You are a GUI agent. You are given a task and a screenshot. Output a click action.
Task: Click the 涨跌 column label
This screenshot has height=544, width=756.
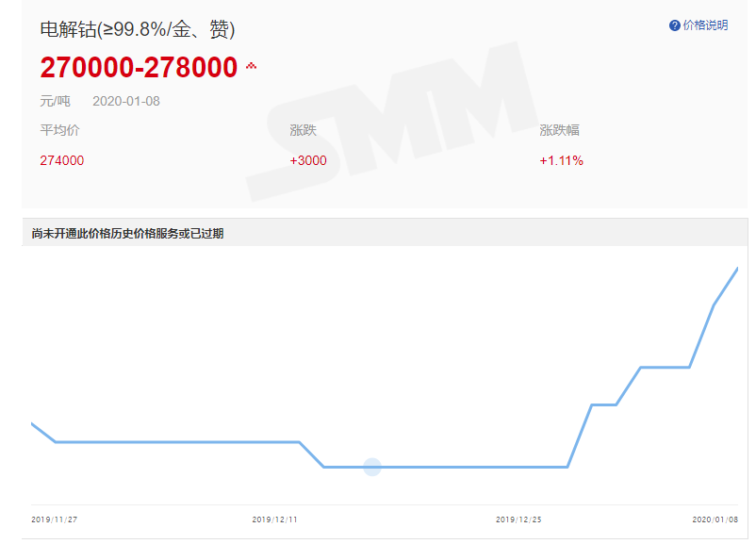point(303,130)
